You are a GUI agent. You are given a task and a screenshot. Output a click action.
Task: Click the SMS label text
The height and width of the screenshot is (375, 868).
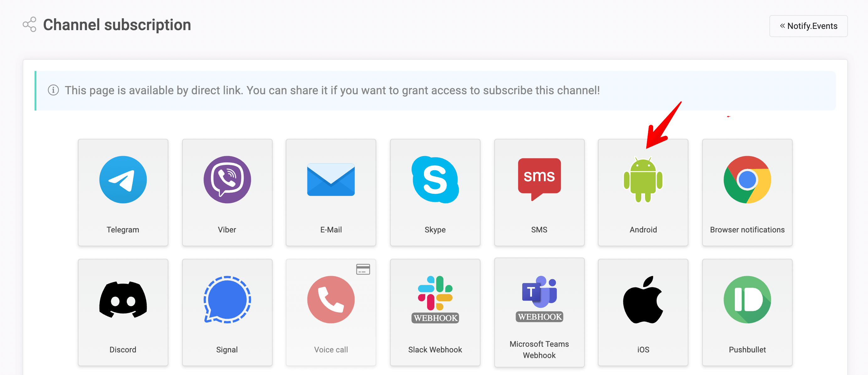click(539, 230)
